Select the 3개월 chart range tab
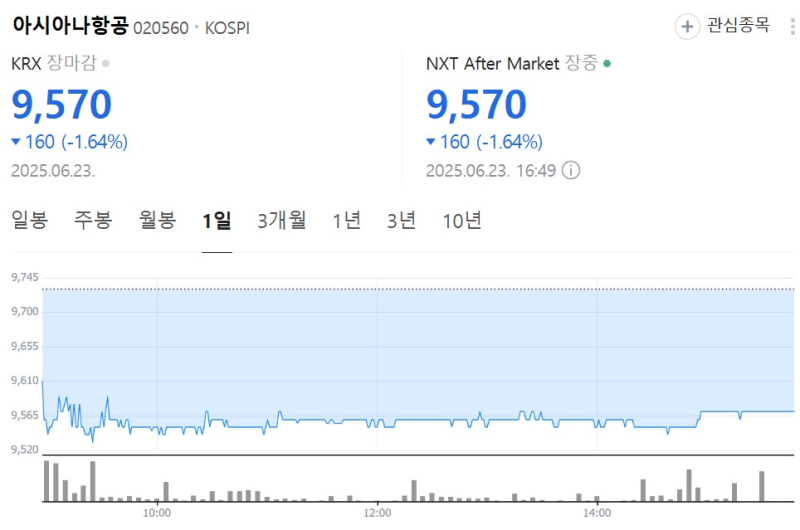The image size is (800, 530). (x=282, y=220)
